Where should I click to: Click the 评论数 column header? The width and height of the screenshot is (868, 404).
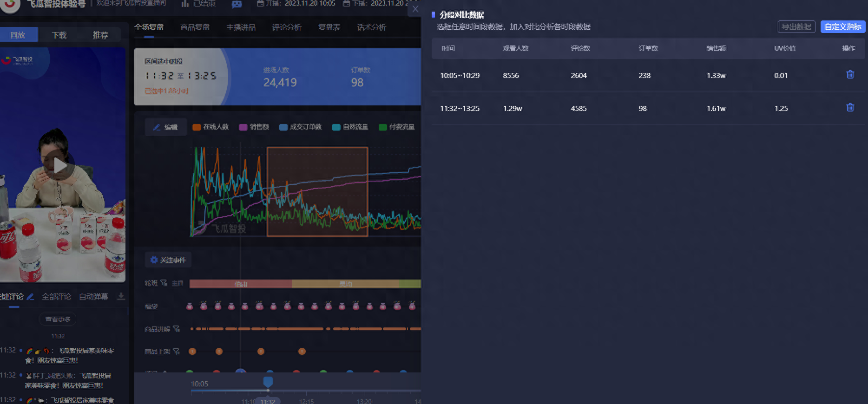580,48
